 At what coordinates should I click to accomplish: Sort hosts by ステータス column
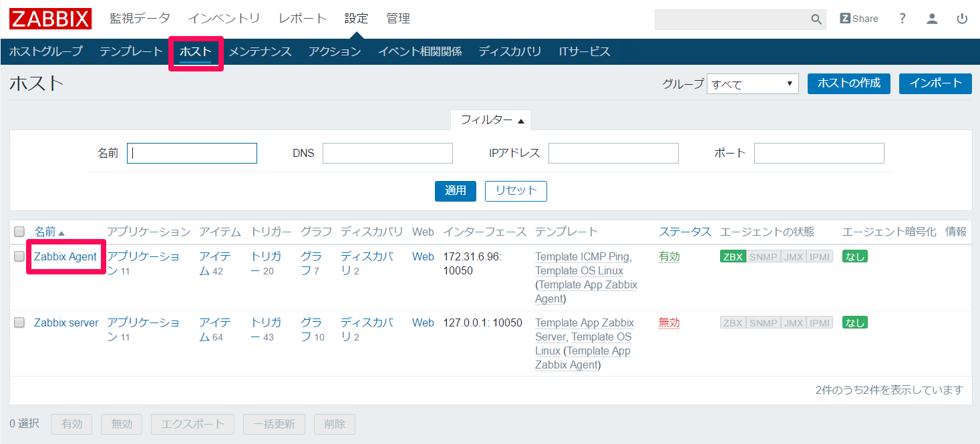click(685, 232)
